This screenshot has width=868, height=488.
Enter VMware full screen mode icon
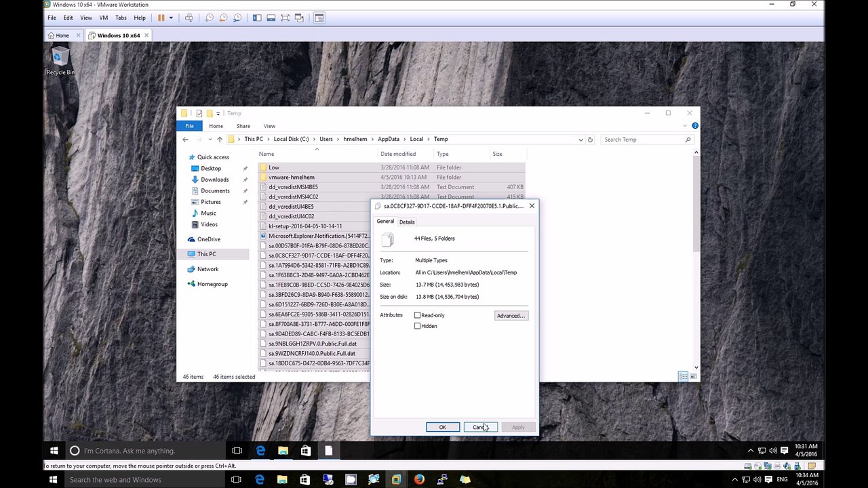pos(285,18)
